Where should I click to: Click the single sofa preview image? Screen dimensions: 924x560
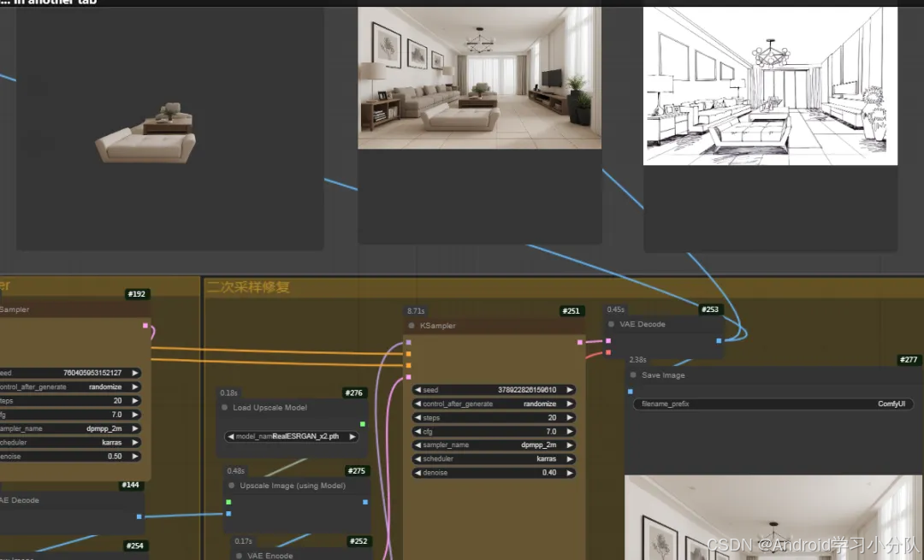pos(145,134)
